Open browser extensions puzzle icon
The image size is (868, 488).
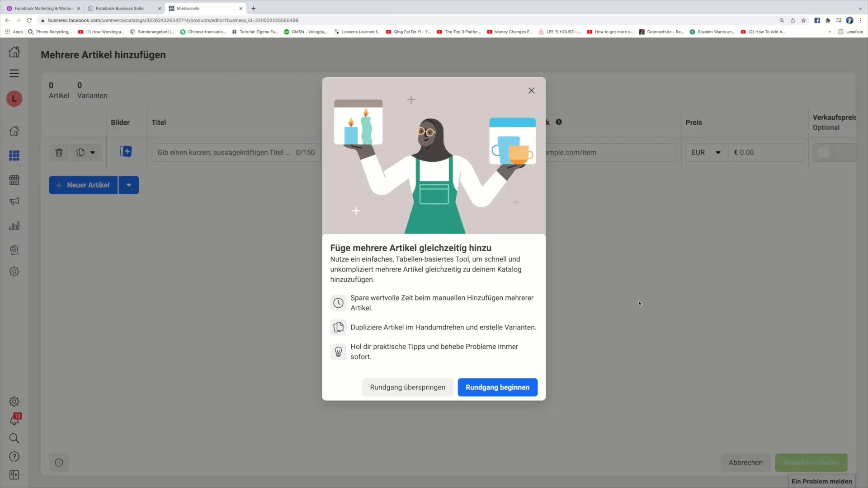coord(828,20)
